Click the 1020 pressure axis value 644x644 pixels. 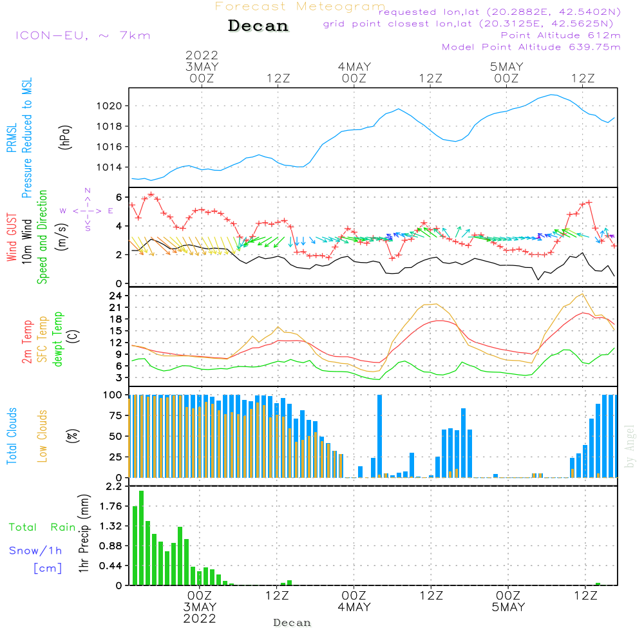coord(109,106)
